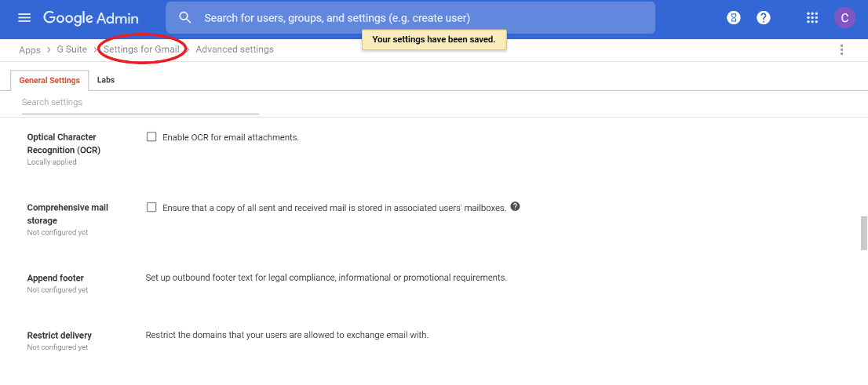Screen dimensions: 868x385
Task: Click the 'Your settings have been saved.' notification
Action: coord(434,40)
